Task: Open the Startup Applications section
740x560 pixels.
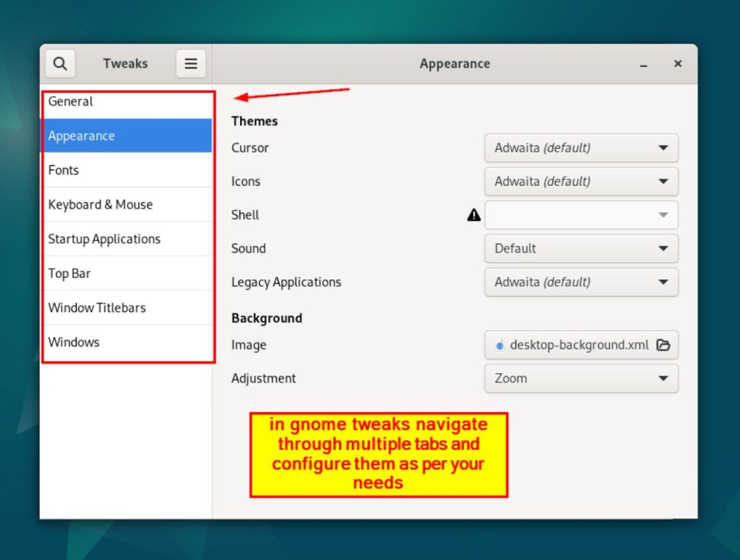Action: tap(104, 239)
